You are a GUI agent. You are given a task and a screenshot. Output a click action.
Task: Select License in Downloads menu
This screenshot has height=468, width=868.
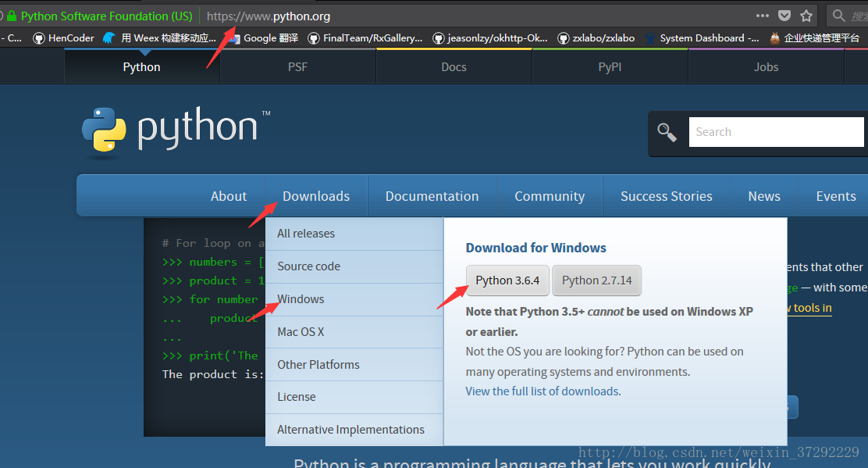(354, 397)
